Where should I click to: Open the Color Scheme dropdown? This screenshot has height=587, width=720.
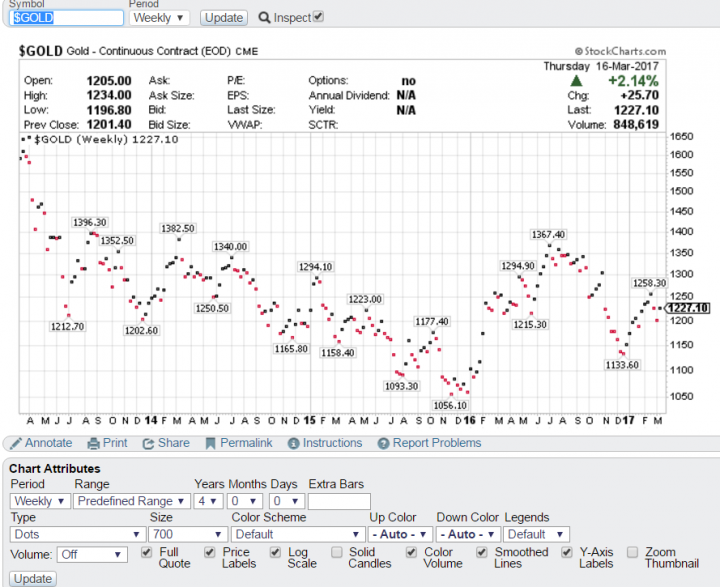point(296,534)
